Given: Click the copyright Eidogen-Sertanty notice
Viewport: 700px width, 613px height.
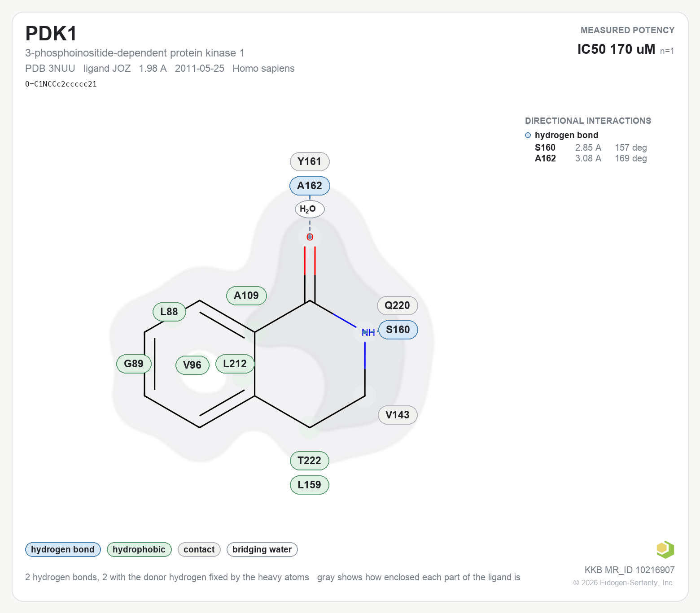Looking at the screenshot, I should pos(624,583).
